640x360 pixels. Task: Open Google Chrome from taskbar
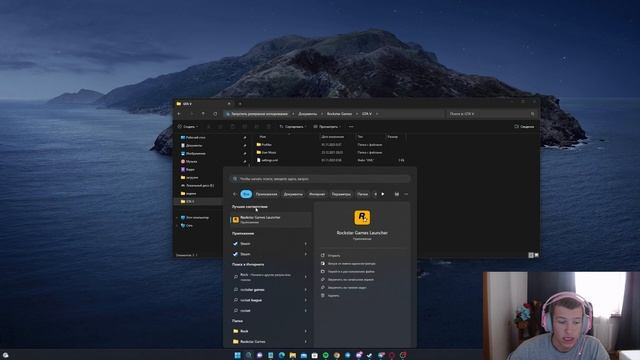point(337,355)
